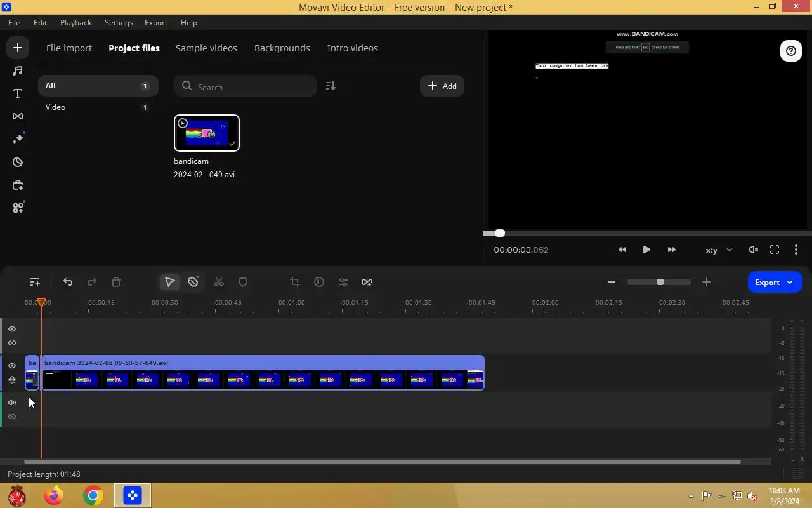
Task: Select the All files category
Action: [x=98, y=86]
